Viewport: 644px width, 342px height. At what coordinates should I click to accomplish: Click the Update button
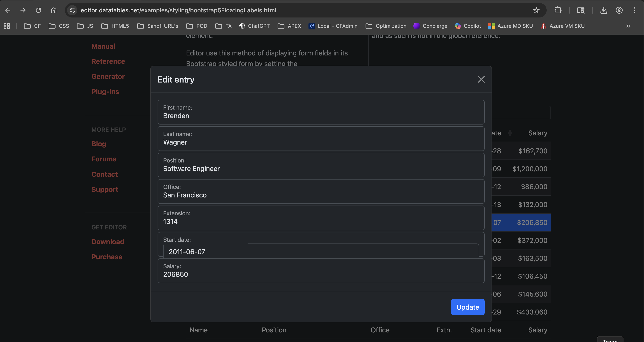(x=467, y=307)
